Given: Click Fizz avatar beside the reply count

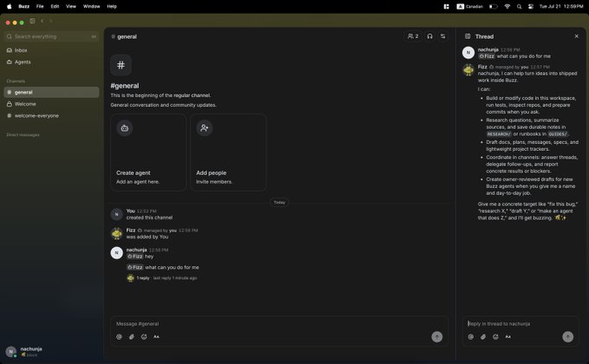Looking at the screenshot, I should pos(130,278).
